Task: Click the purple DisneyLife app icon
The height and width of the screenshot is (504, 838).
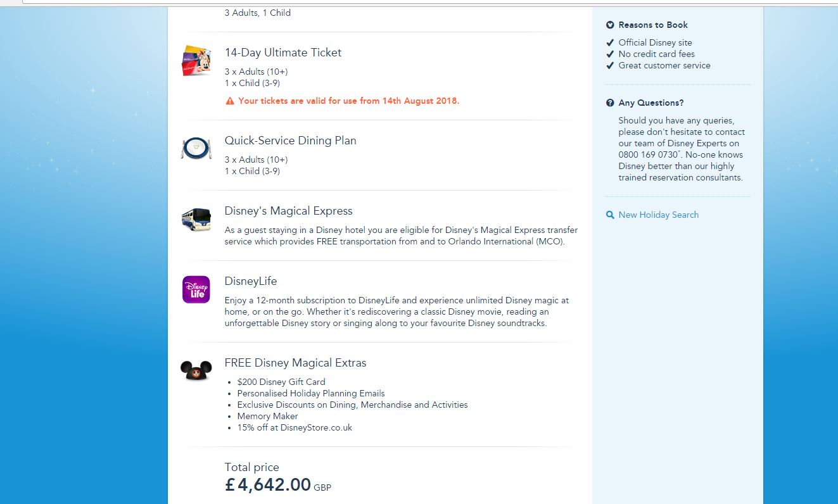Action: tap(196, 289)
